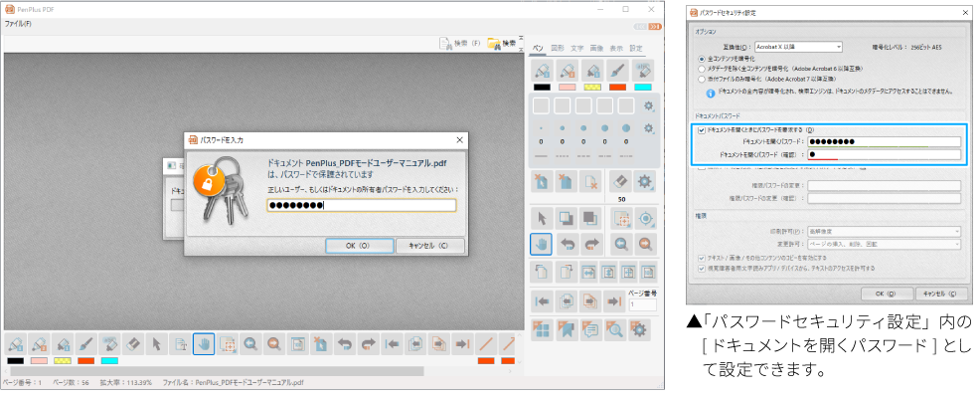The width and height of the screenshot is (980, 397).
Task: Select arrow pointer tool in right panel
Action: 542,218
